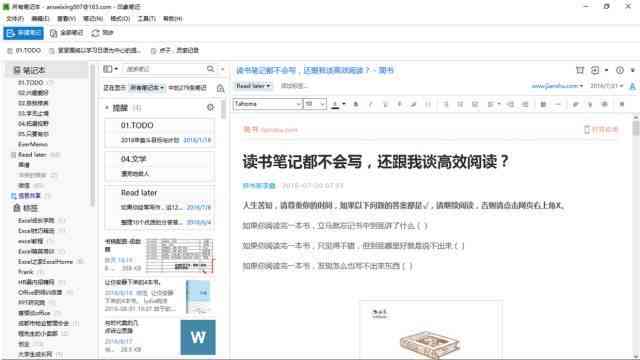This screenshot has width=640, height=360.
Task: Open the Format menu
Action: pyautogui.click(x=120, y=19)
